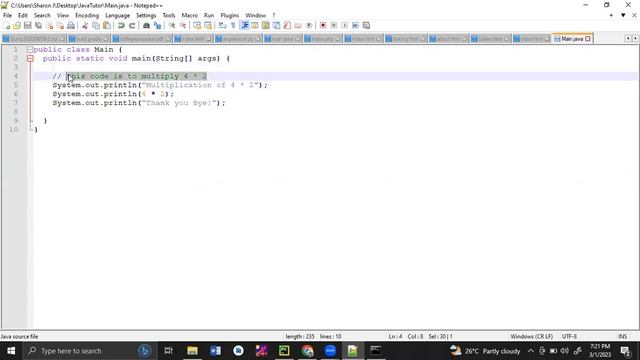640x360 pixels.
Task: Open the Windows Start menu
Action: 11,351
